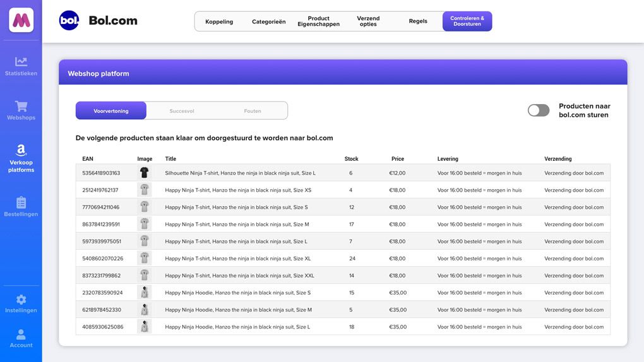This screenshot has width=644, height=362.
Task: Click the EAN column header
Action: [88, 159]
